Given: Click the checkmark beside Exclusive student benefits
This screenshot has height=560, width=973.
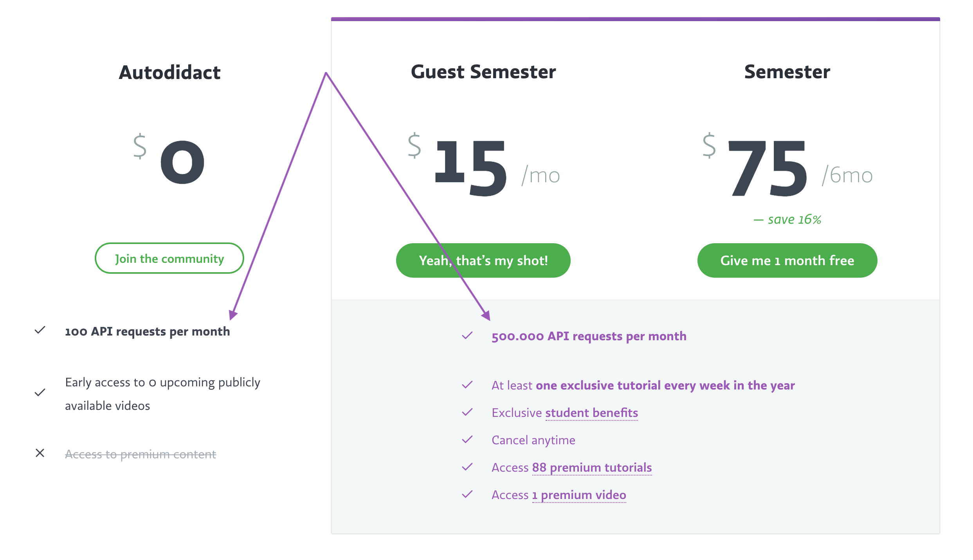Looking at the screenshot, I should (467, 412).
